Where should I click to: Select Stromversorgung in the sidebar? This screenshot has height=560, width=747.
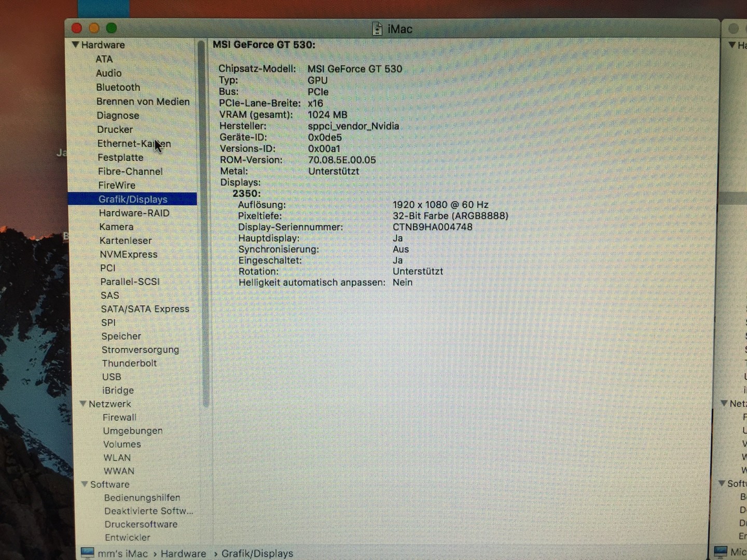(140, 349)
